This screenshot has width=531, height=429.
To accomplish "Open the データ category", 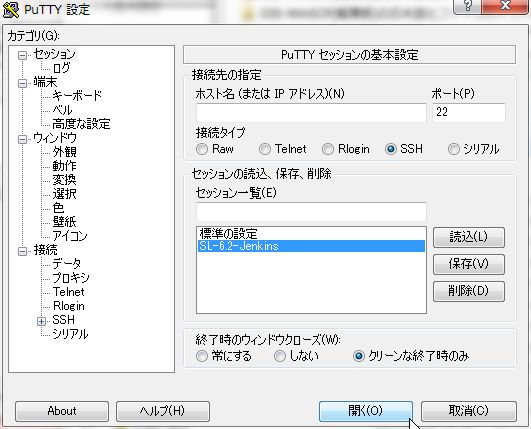I will point(67,264).
